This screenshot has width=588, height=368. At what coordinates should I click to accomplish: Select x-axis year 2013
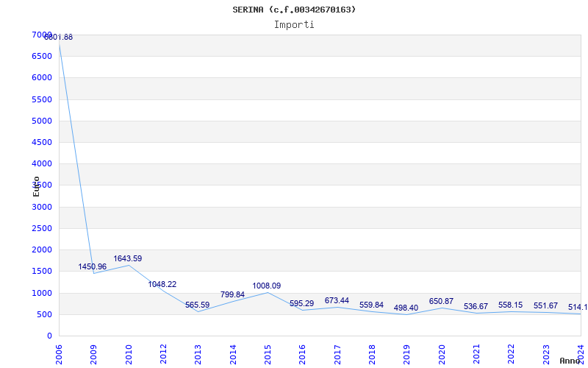pos(198,354)
